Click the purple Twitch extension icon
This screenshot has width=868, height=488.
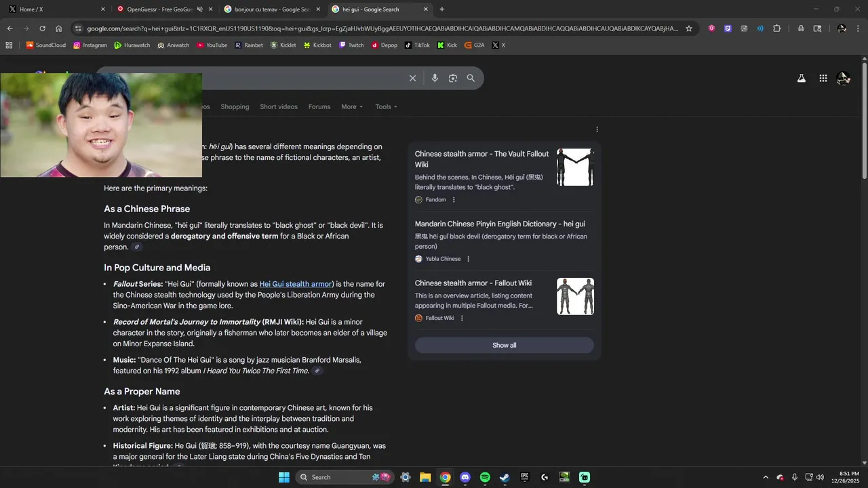click(728, 28)
